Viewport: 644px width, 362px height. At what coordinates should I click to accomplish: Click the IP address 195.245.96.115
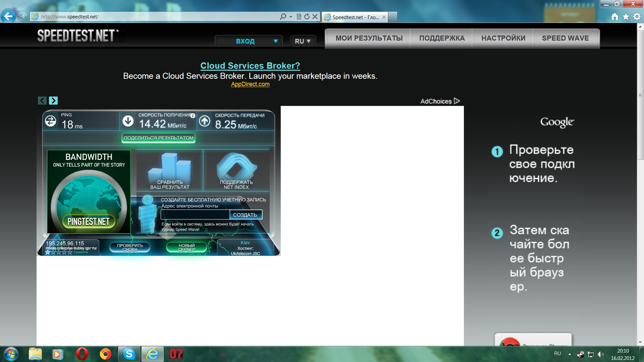(x=65, y=243)
